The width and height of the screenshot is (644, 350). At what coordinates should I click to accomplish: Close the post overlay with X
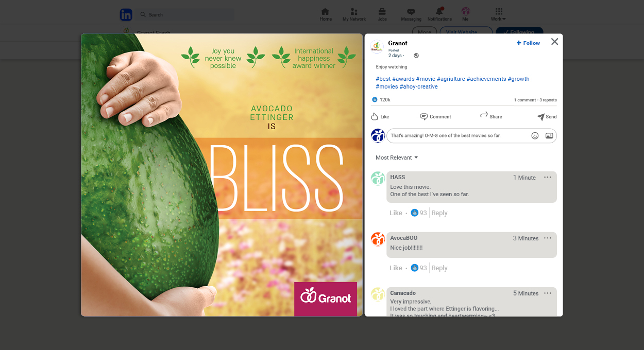pyautogui.click(x=554, y=42)
